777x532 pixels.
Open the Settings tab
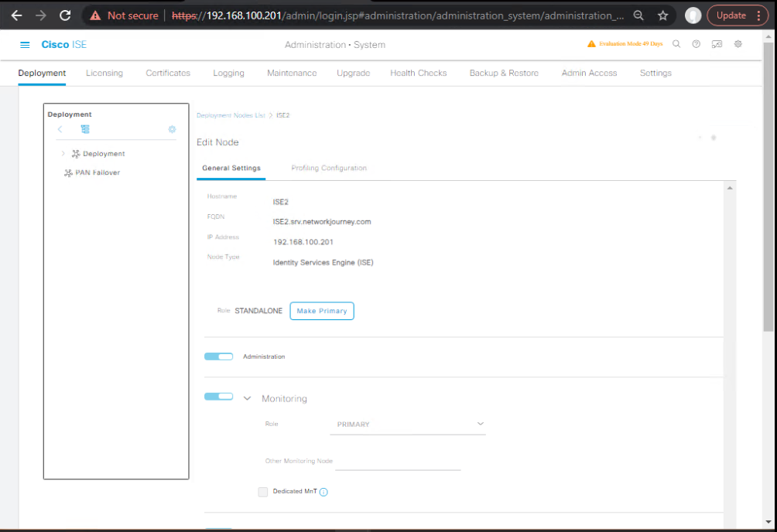tap(655, 73)
